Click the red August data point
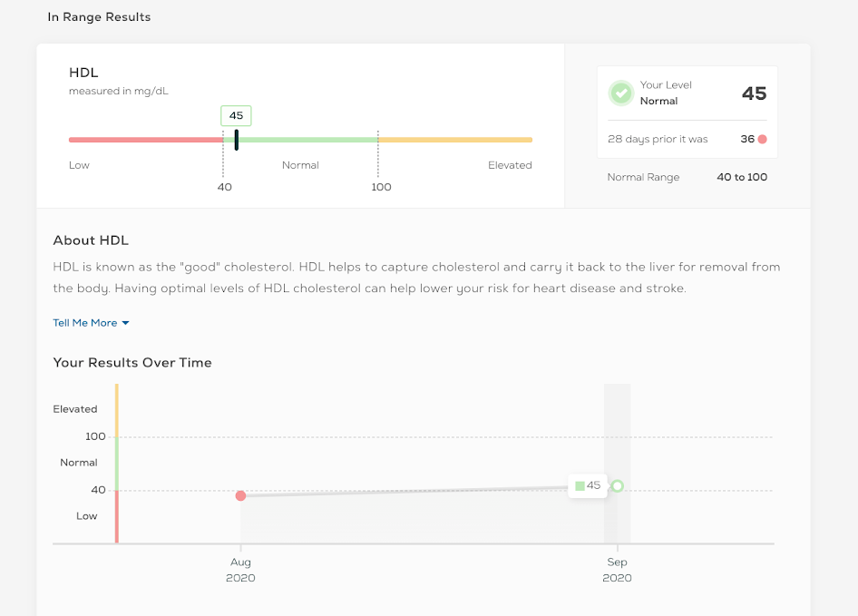858x616 pixels. [240, 495]
